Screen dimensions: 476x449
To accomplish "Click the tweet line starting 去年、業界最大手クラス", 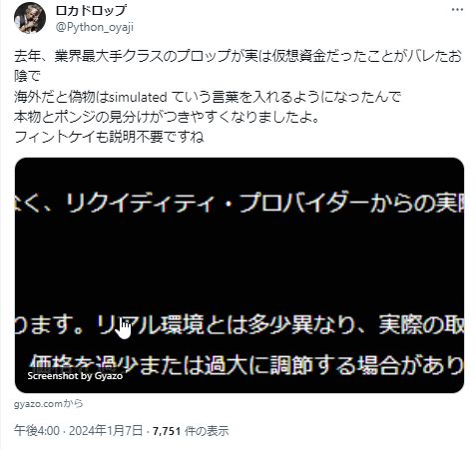I will coord(238,57).
